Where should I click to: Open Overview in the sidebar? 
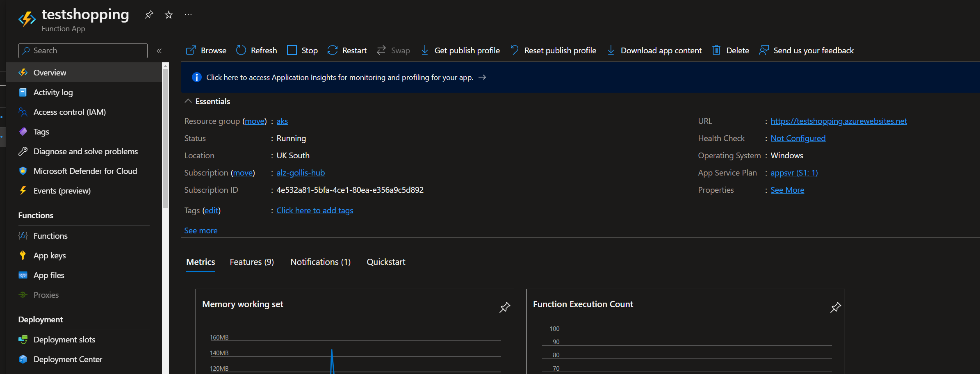84,73
